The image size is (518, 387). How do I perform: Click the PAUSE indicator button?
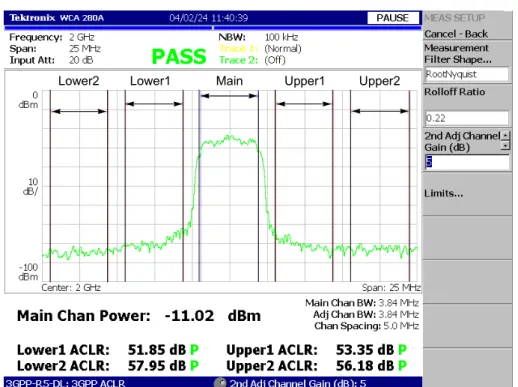[x=393, y=18]
